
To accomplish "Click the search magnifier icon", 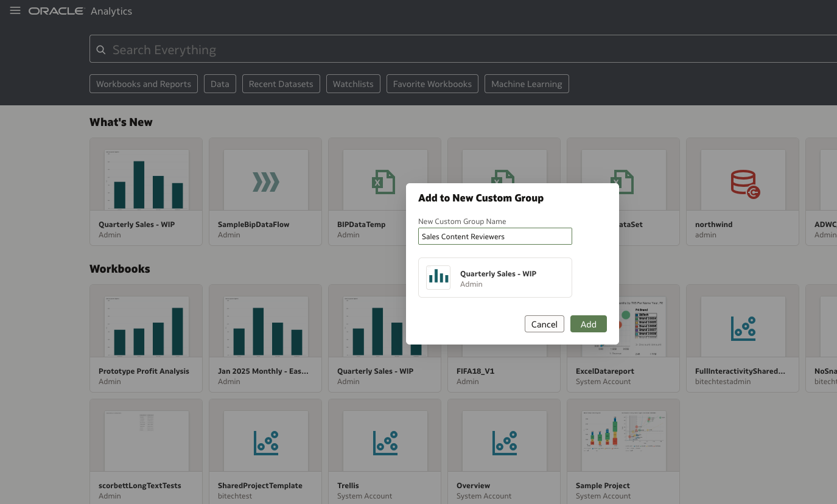I will (101, 50).
